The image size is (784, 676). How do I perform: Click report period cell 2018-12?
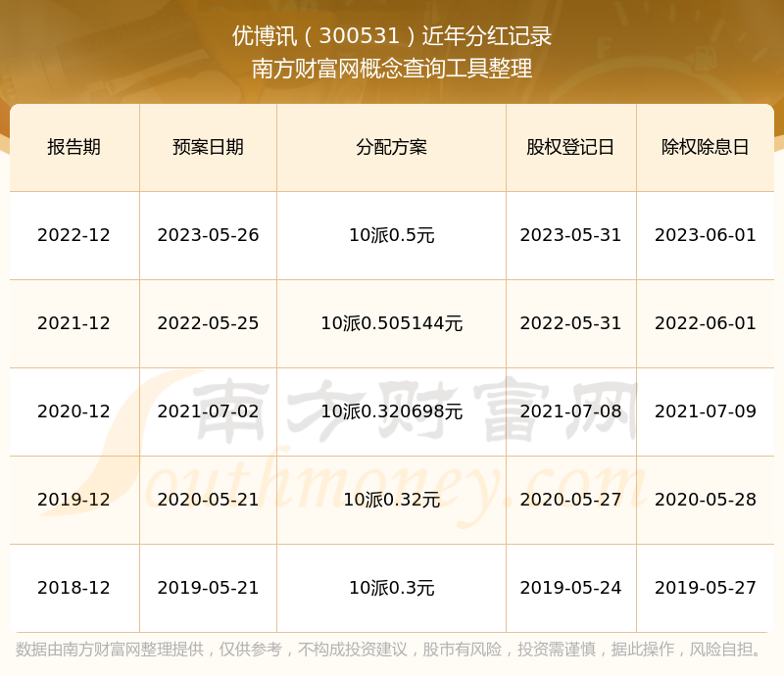pos(74,587)
